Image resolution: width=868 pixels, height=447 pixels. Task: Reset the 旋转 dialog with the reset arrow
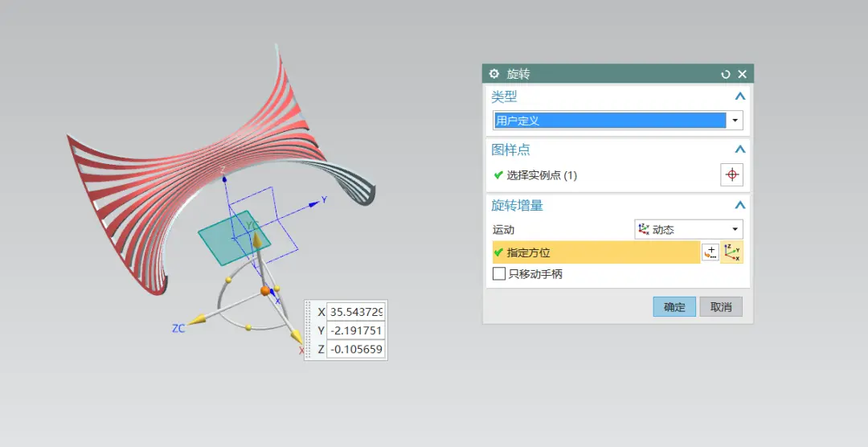725,74
